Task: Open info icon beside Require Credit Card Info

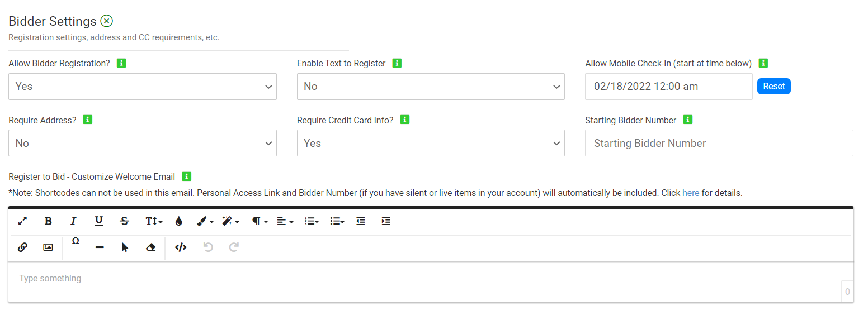Action: [405, 120]
